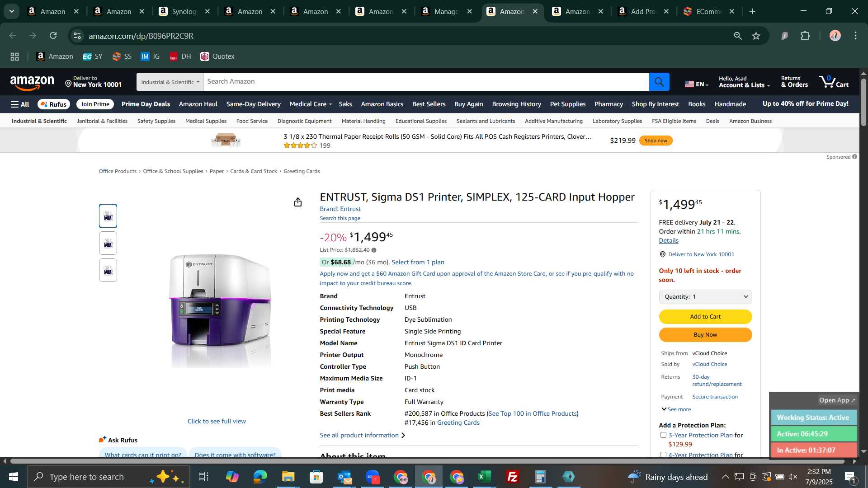Click horizontal page scrollbar
Screen dimensions: 868x488
pos(427,461)
